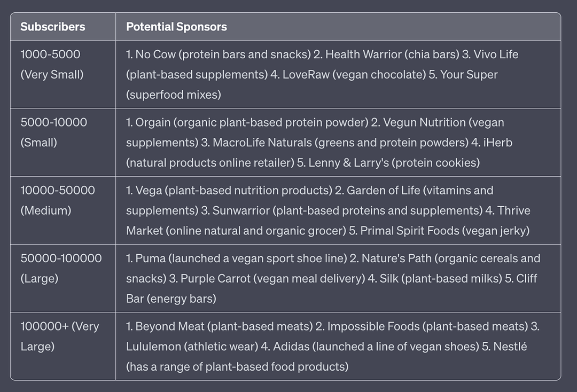This screenshot has height=392, width=577.
Task: Select the 50000-100000 (Large) cell
Action: tap(61, 268)
